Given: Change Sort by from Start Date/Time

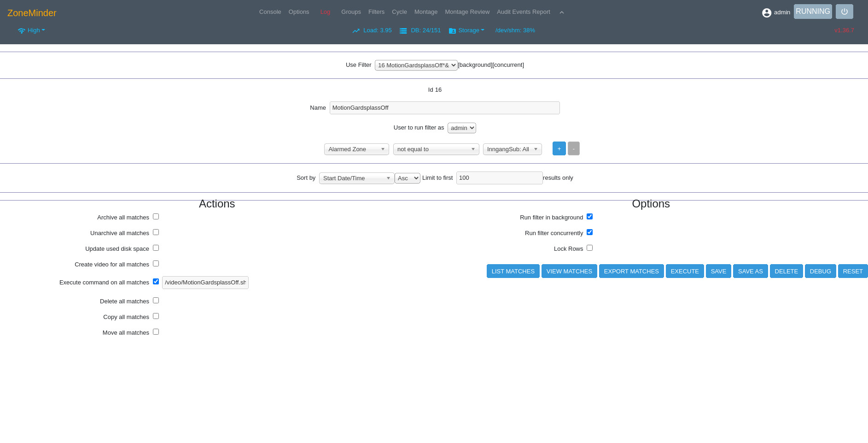Looking at the screenshot, I should click(x=356, y=178).
